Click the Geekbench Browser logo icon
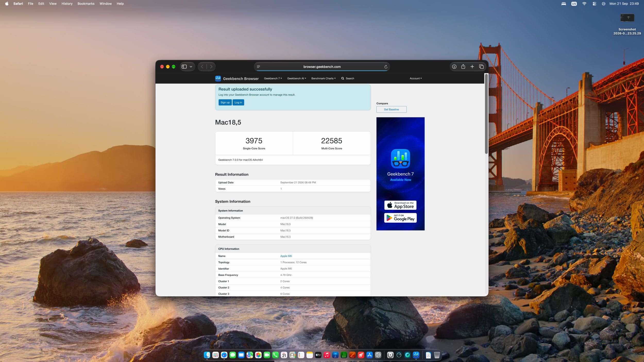The width and height of the screenshot is (644, 362). click(218, 79)
